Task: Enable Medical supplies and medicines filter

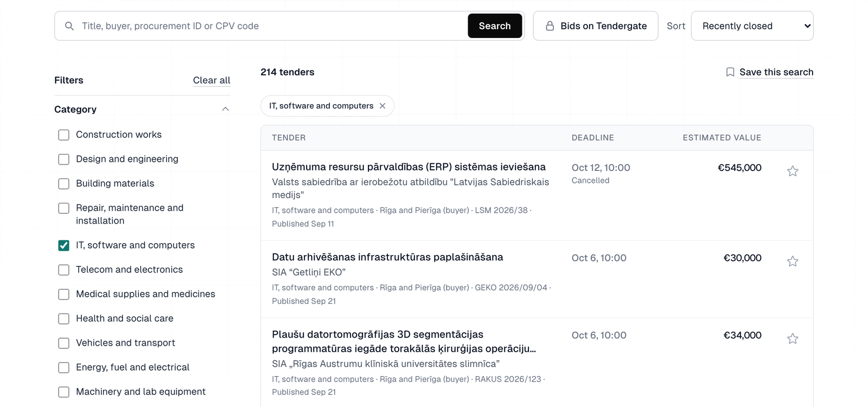Action: 64,295
